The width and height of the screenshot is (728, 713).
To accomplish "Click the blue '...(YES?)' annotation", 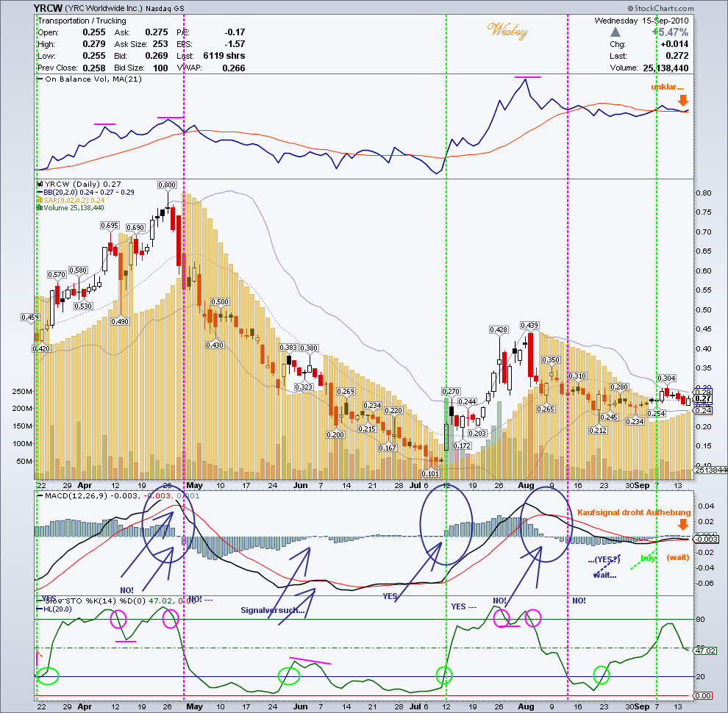I will coord(604,560).
